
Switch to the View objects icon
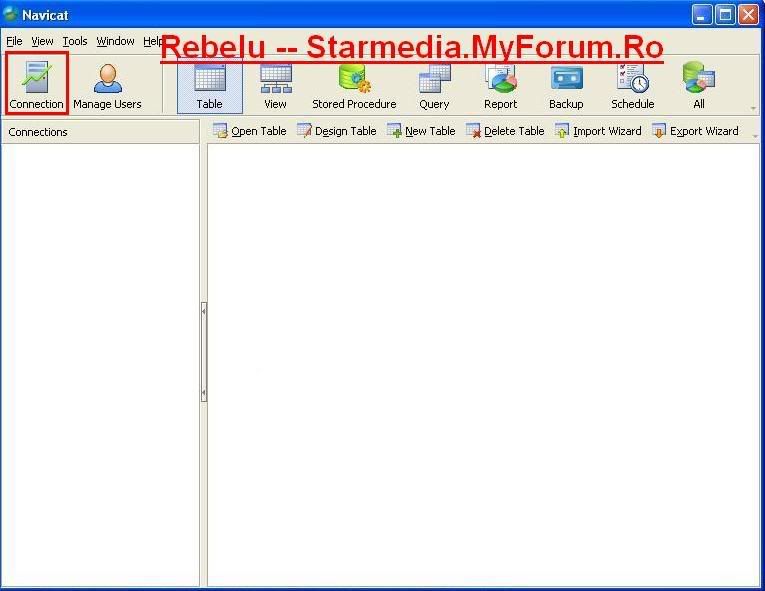(275, 86)
